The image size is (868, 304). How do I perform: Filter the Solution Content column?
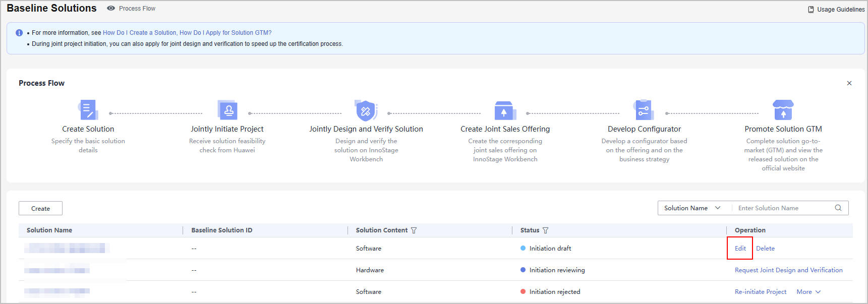pos(414,230)
